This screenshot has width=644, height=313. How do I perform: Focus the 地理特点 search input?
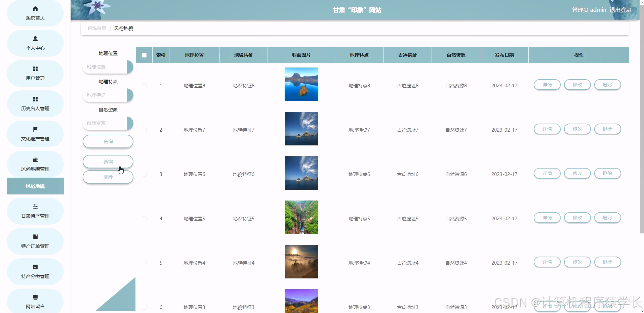tap(105, 95)
